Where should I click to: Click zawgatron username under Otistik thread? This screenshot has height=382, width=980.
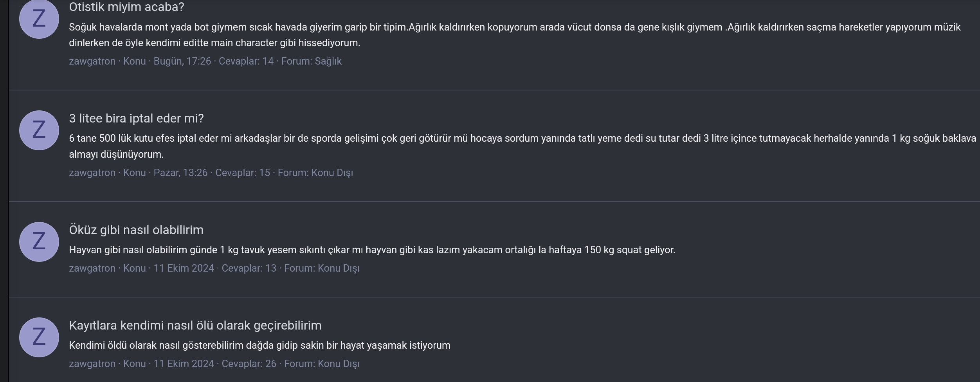(x=92, y=61)
